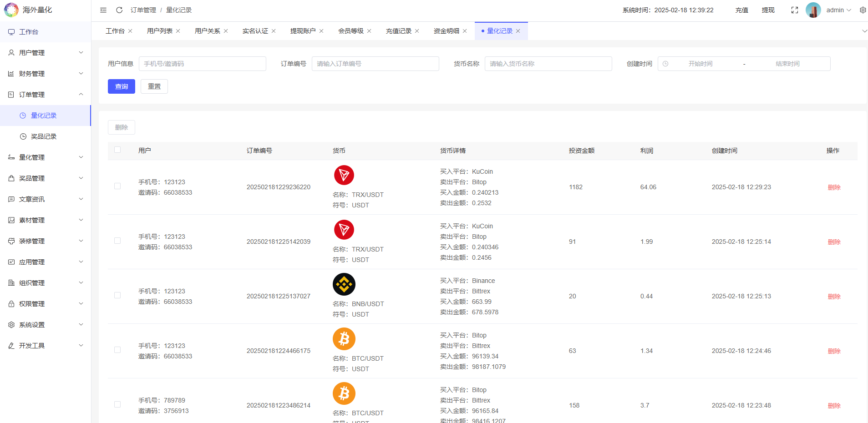The height and width of the screenshot is (423, 868).
Task: Switch to the 用户列表 tab
Action: tap(160, 30)
